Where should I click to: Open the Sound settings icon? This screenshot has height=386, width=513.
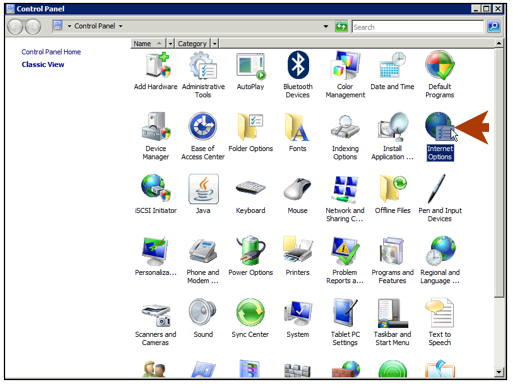pyautogui.click(x=203, y=318)
